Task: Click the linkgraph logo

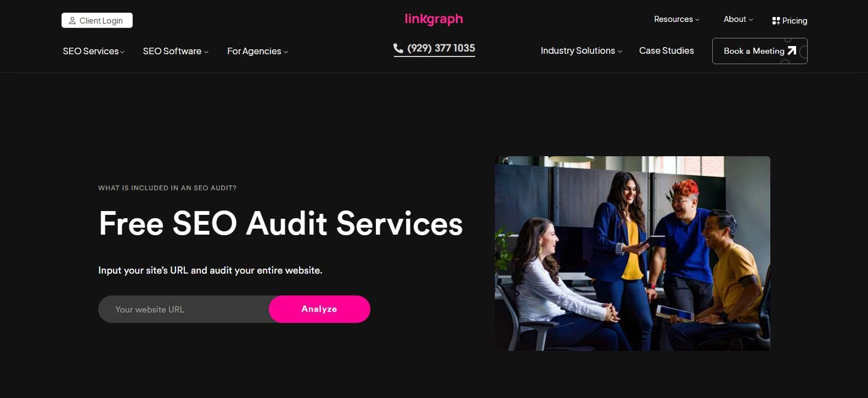Action: tap(434, 19)
